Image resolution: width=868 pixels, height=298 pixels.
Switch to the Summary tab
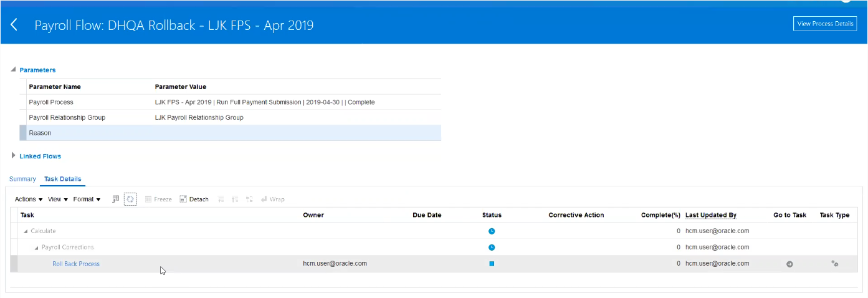pos(22,179)
